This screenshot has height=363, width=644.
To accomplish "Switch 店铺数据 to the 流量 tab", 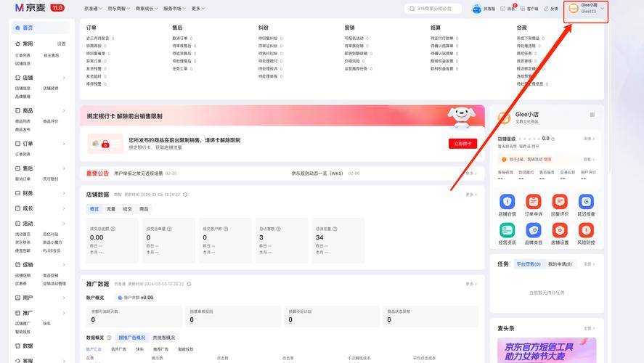I will [111, 209].
